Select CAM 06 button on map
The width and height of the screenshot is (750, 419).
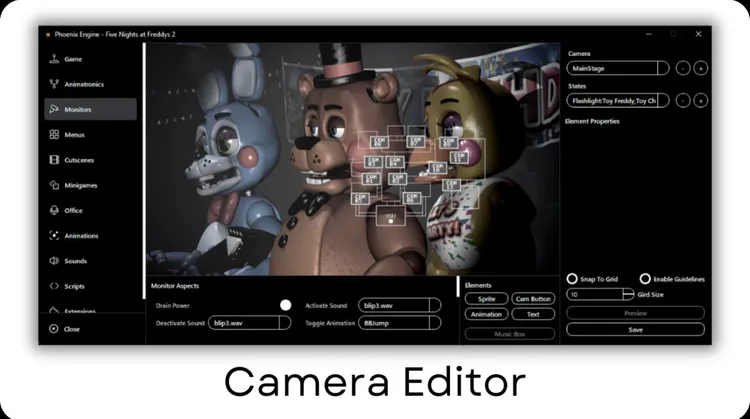coord(412,198)
